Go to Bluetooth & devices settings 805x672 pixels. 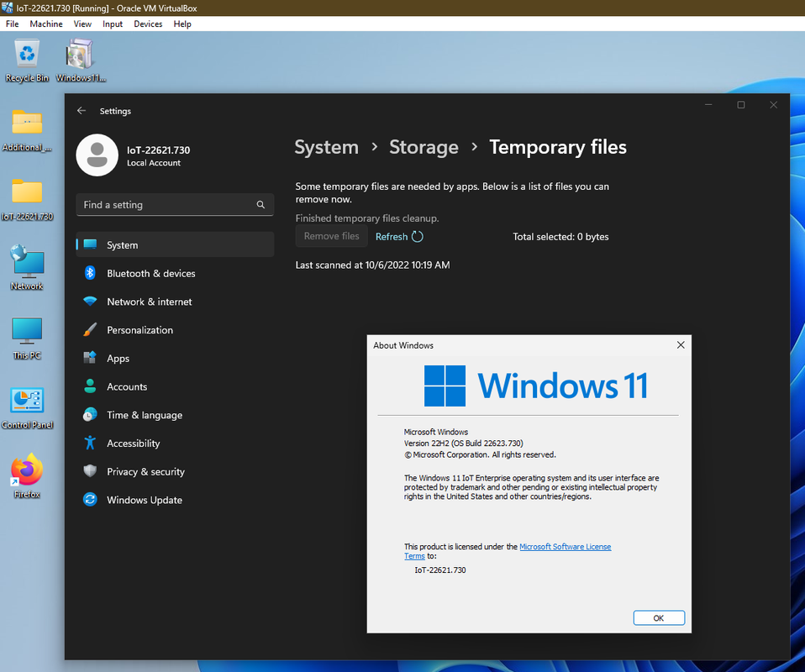pos(175,273)
